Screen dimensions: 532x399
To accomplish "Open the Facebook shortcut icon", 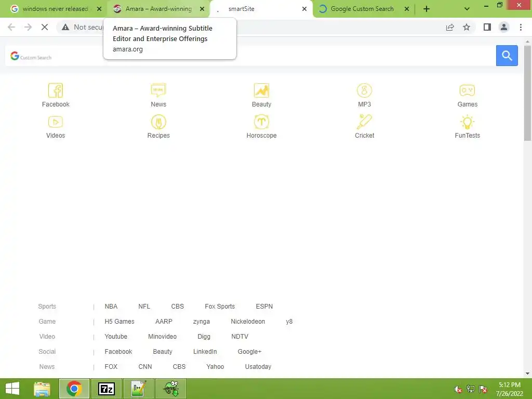I will point(56,90).
